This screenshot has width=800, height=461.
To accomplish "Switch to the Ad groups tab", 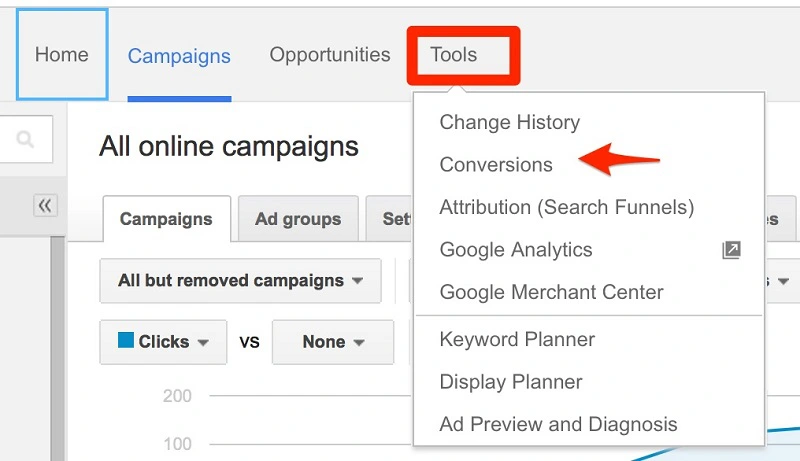I will pyautogui.click(x=298, y=219).
